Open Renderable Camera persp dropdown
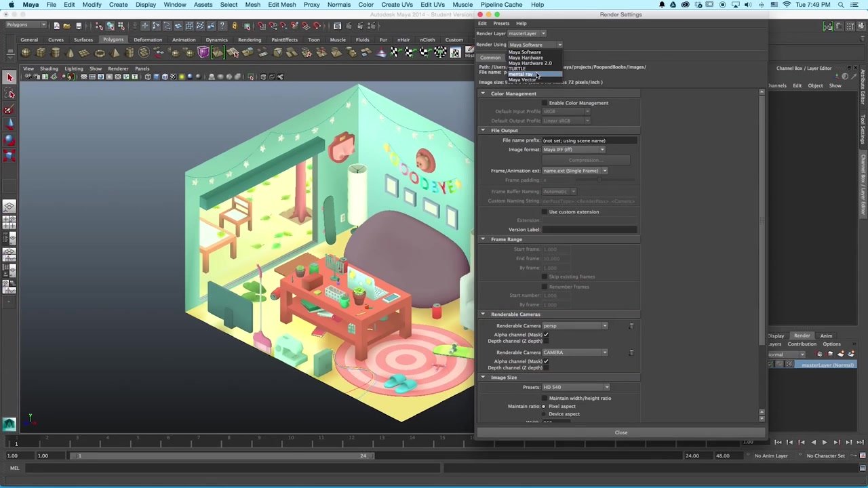The image size is (868, 488). tap(575, 326)
